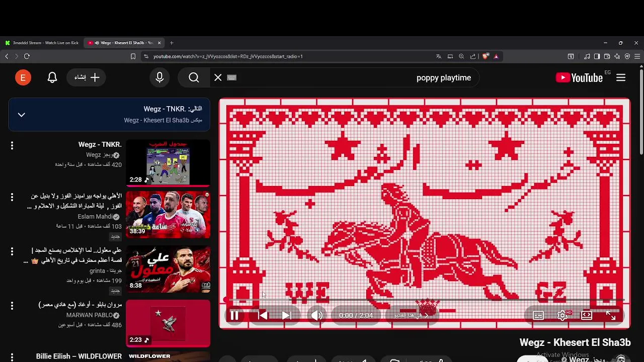The image size is (644, 362).
Task: Open Brave Shields lion icon
Action: pos(485,56)
